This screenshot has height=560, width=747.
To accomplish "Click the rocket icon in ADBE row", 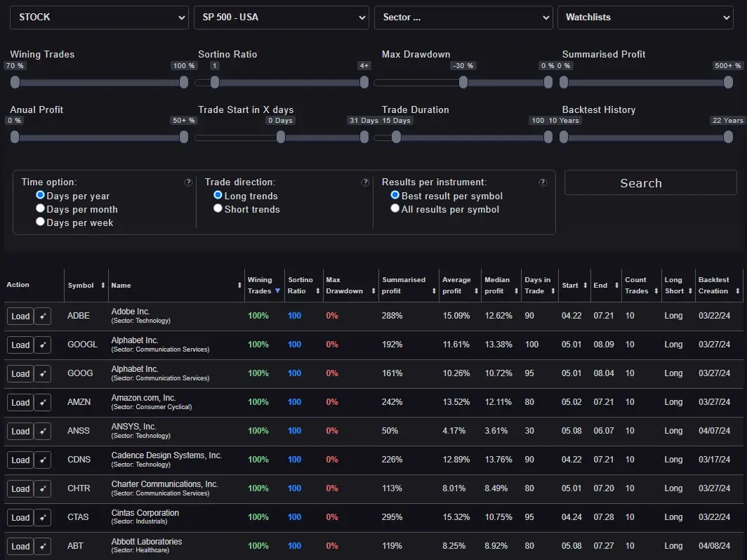I will click(43, 316).
